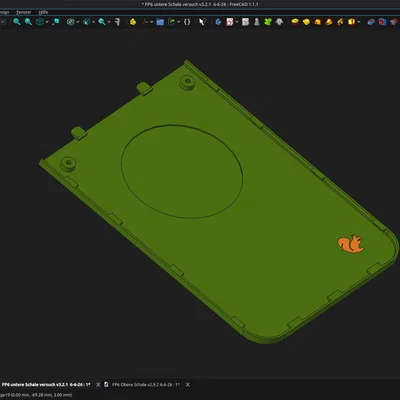
Task: Click the yellow Additive Loft icon
Action: coord(317,22)
